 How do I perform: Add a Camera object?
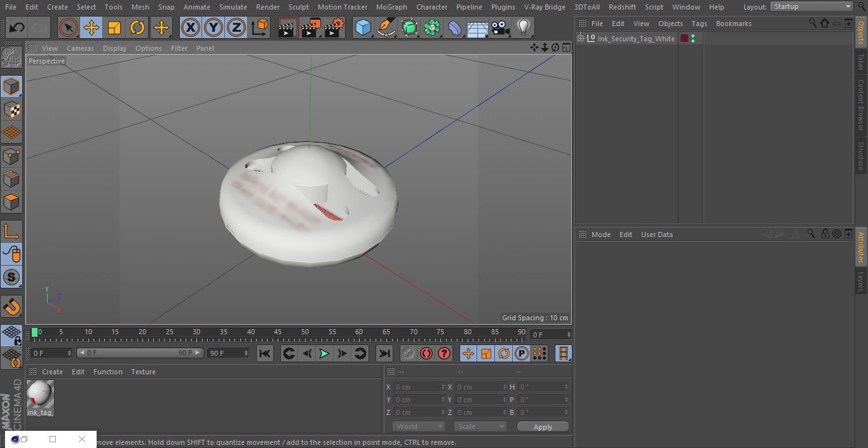[501, 28]
